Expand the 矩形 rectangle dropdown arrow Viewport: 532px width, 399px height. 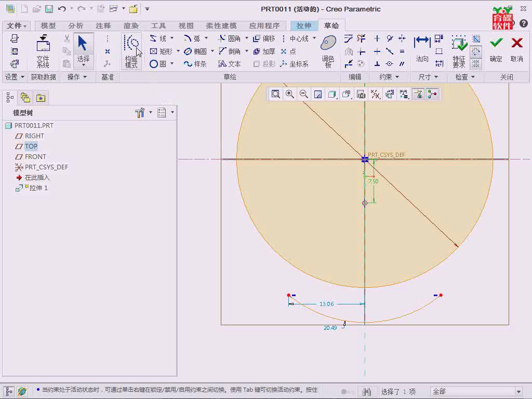click(178, 51)
